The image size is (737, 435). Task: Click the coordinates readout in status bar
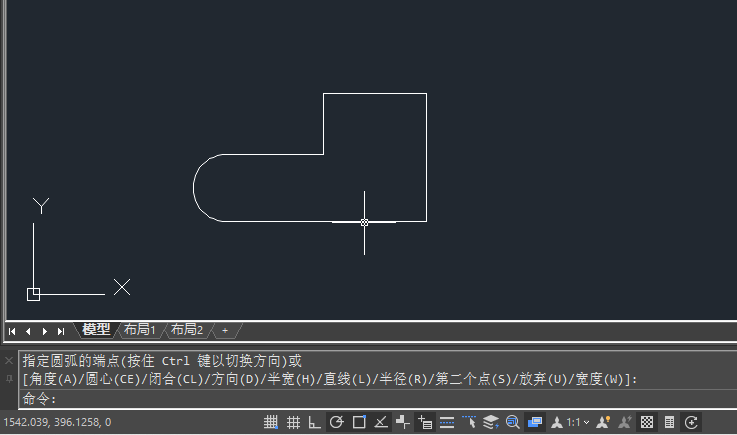(57, 422)
